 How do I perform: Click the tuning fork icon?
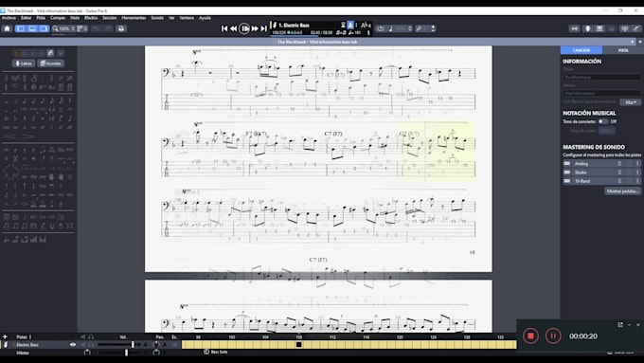click(x=419, y=28)
